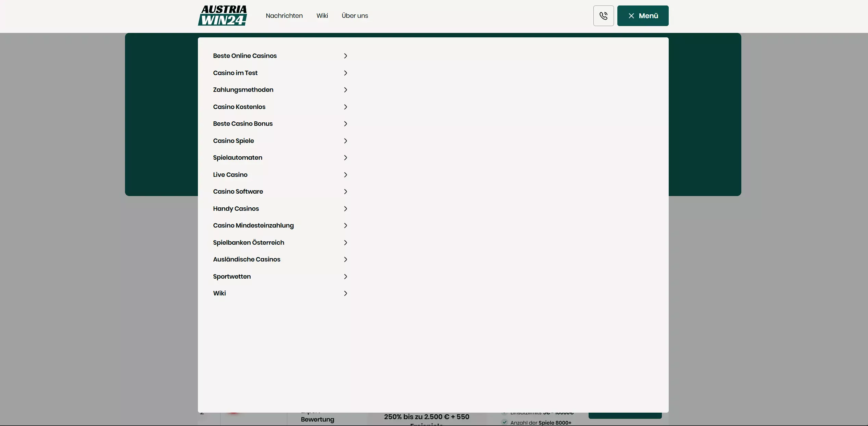Close the menu with Menü button
868x426 pixels.
click(643, 16)
